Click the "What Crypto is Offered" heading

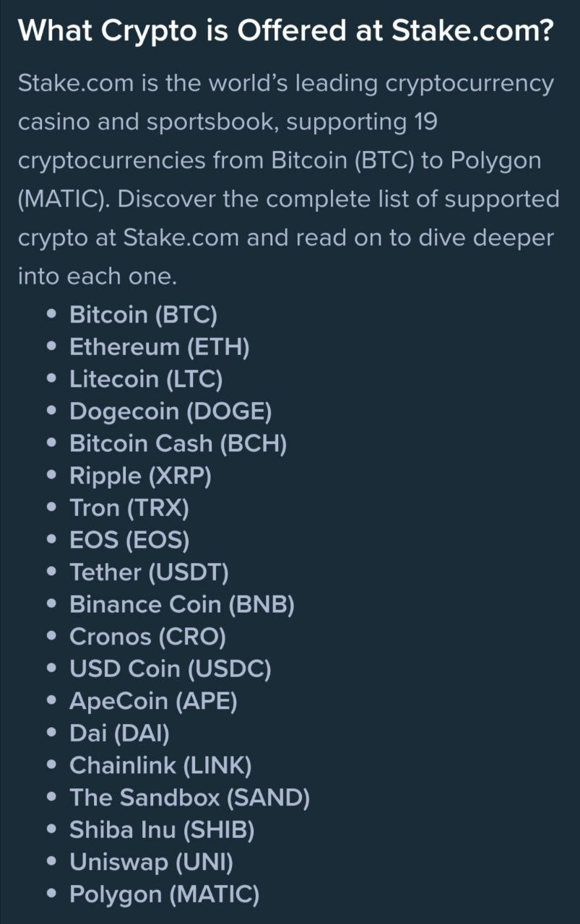point(285,31)
